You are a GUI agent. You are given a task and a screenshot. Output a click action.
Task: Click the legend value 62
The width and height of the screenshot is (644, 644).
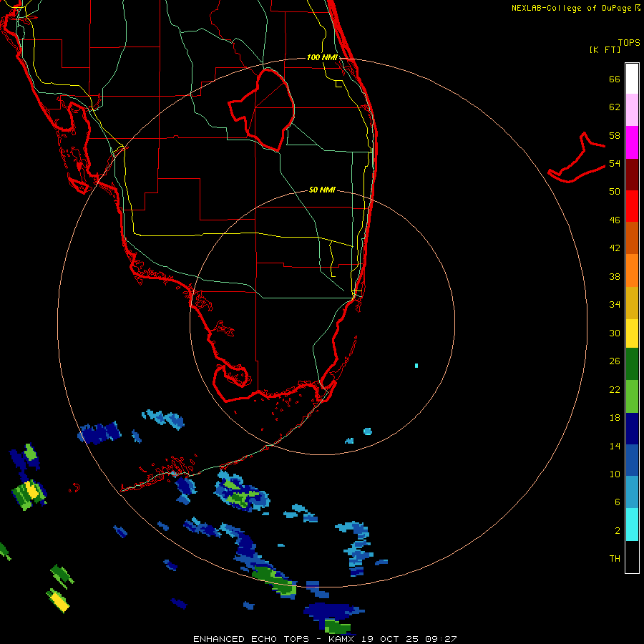point(615,107)
